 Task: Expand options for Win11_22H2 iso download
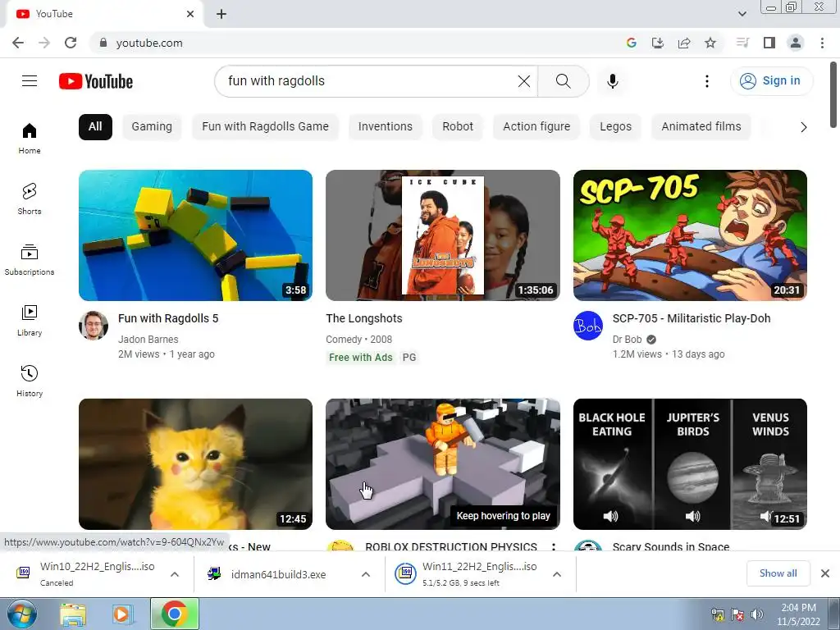(557, 574)
